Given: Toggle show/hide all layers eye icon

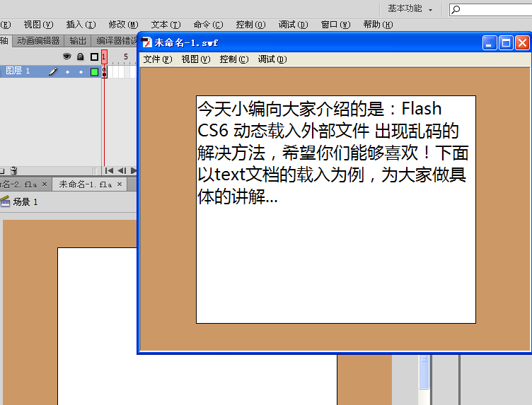Looking at the screenshot, I should click(66, 57).
